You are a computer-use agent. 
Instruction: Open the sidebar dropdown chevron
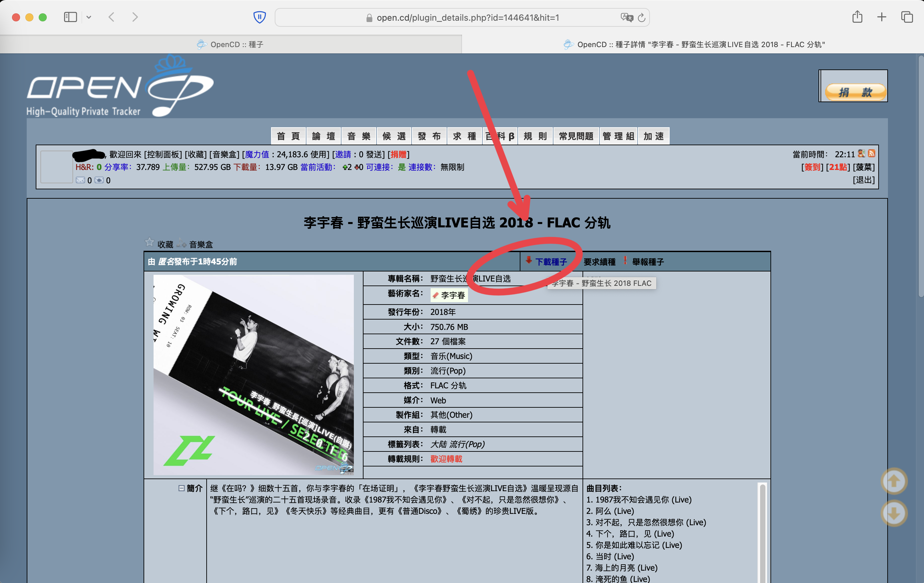point(89,17)
